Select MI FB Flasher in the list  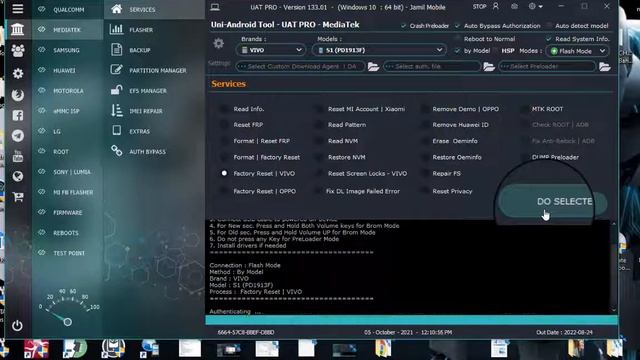point(68,192)
